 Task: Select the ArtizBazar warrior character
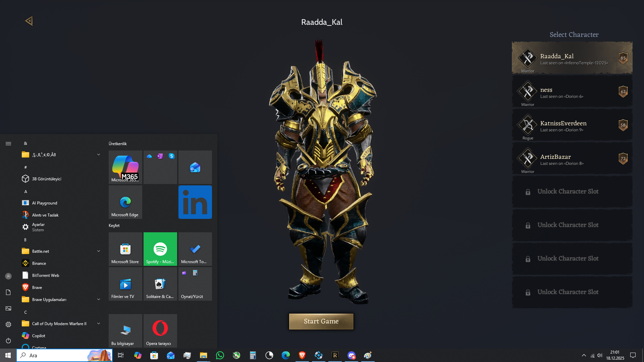[x=572, y=159]
